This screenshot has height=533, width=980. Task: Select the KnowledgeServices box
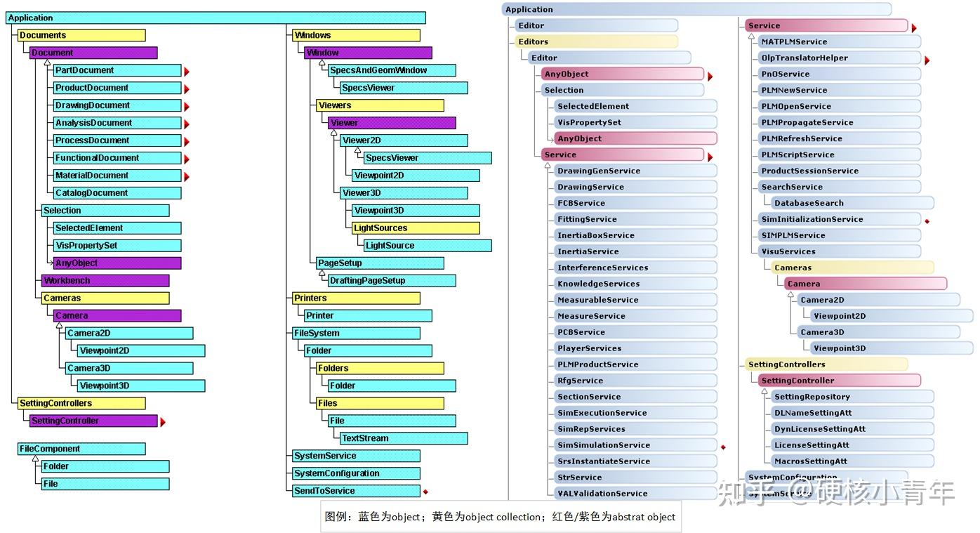pos(635,284)
